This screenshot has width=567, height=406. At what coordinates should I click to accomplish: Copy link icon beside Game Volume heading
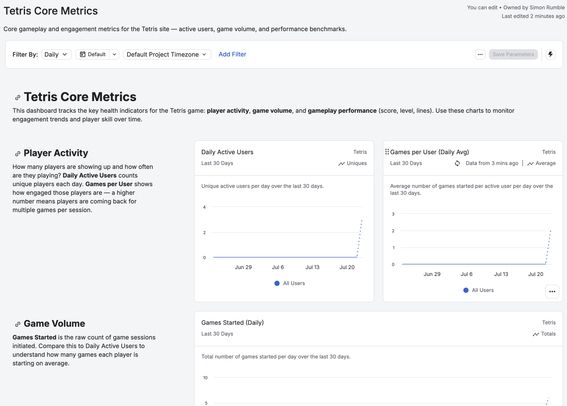pyautogui.click(x=17, y=324)
